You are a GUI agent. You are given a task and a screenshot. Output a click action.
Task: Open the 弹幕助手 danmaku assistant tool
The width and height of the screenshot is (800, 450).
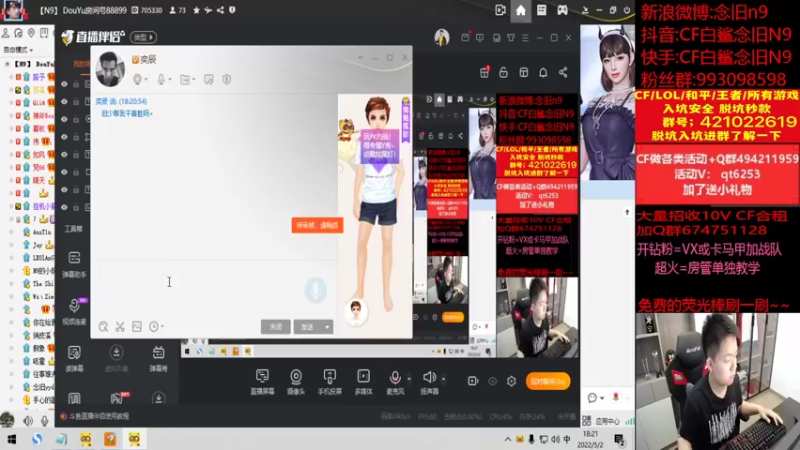point(74,264)
